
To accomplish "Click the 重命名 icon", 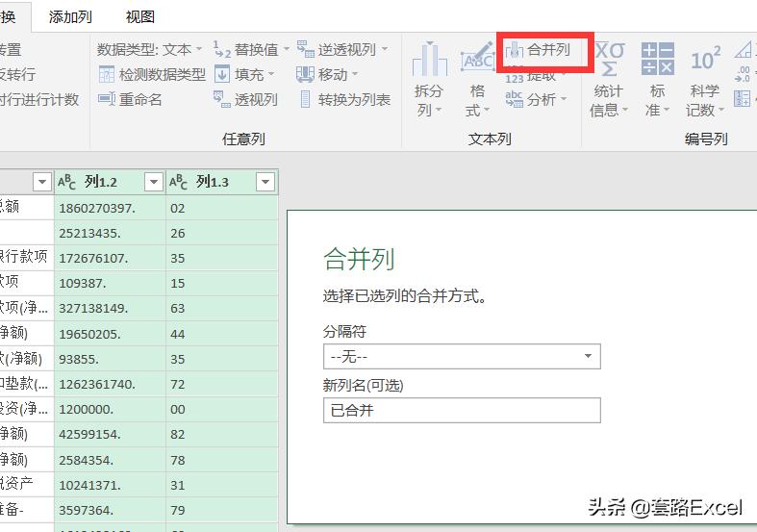I will point(106,99).
